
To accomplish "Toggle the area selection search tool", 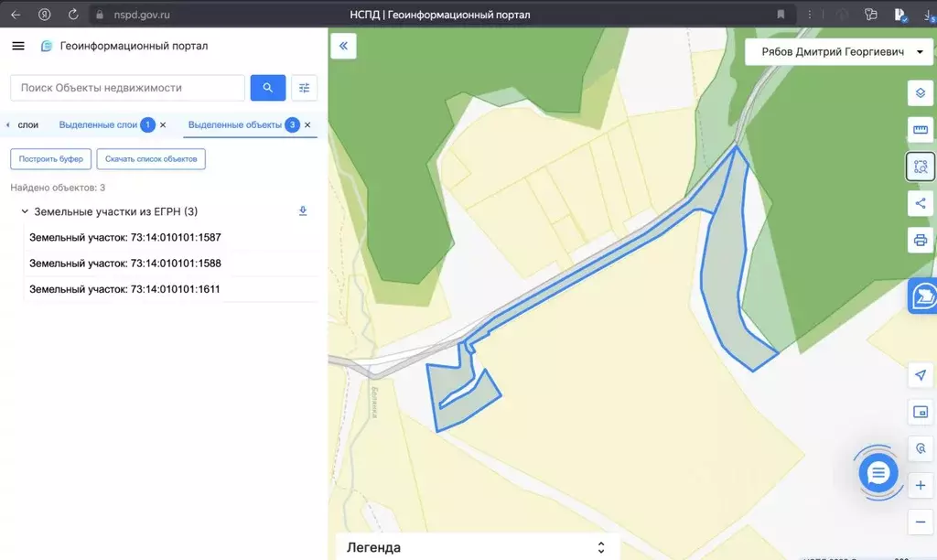I will pos(920,167).
